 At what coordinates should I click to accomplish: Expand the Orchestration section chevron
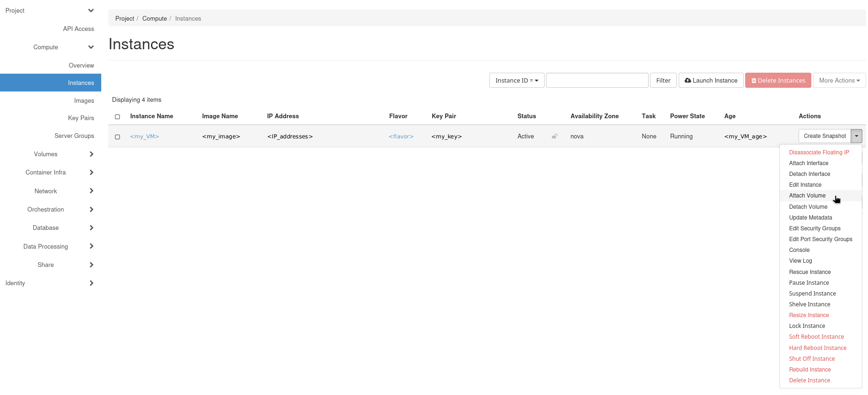tap(91, 210)
